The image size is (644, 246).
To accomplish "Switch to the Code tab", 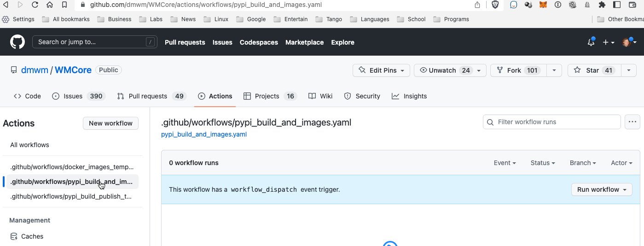I will point(28,96).
